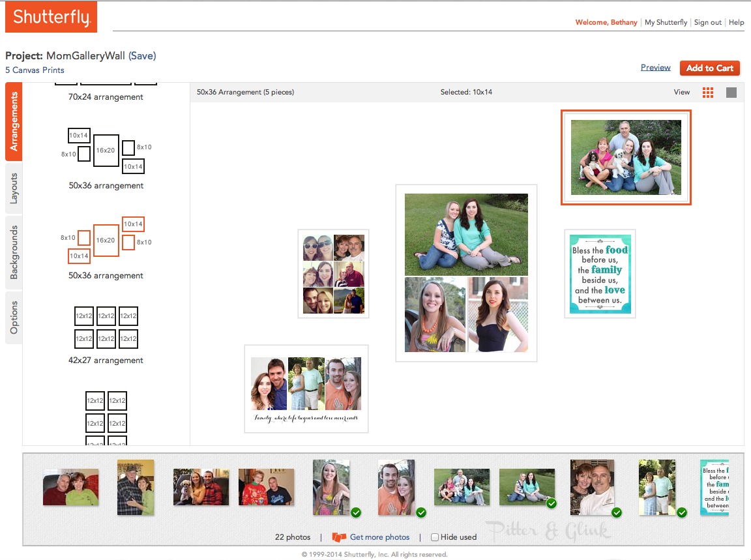This screenshot has width=751, height=560.
Task: Save the MomGalleryWall project
Action: (145, 55)
